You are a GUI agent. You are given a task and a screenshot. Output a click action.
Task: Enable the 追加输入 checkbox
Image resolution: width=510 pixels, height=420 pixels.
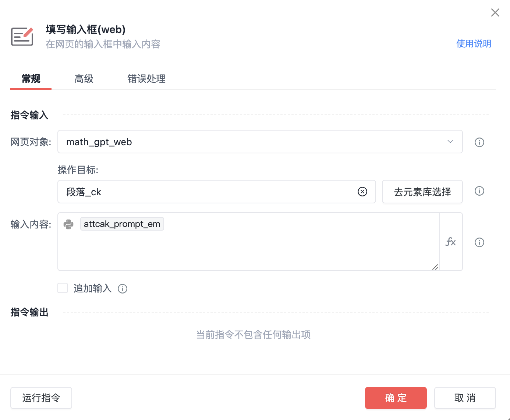click(63, 288)
